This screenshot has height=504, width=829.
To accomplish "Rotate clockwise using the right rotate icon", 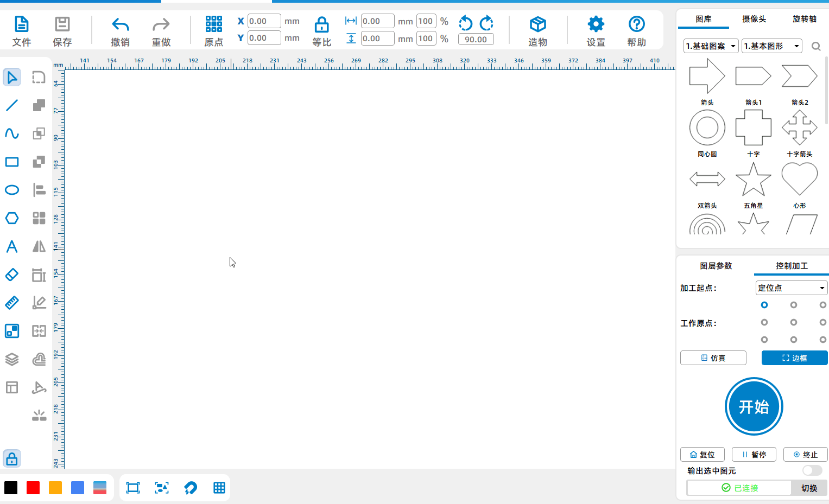I will point(486,23).
